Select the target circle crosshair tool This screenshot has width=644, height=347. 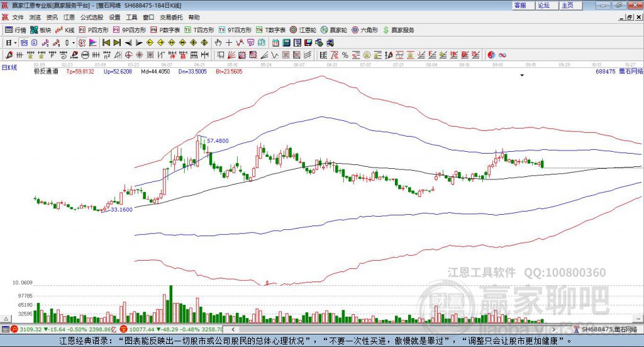coord(128,55)
